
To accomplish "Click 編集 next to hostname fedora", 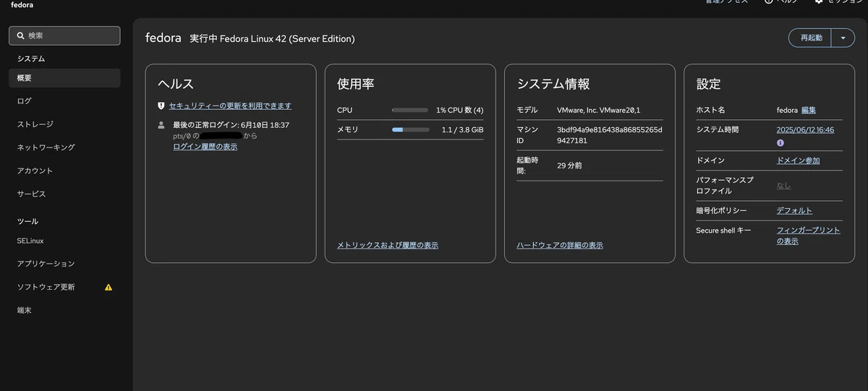I will pos(809,110).
